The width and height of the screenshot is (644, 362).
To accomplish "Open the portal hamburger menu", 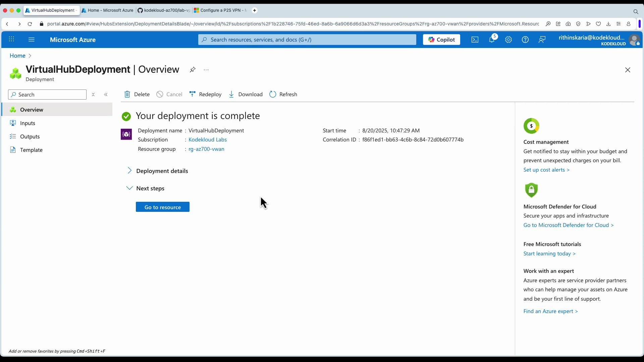I will [32, 40].
